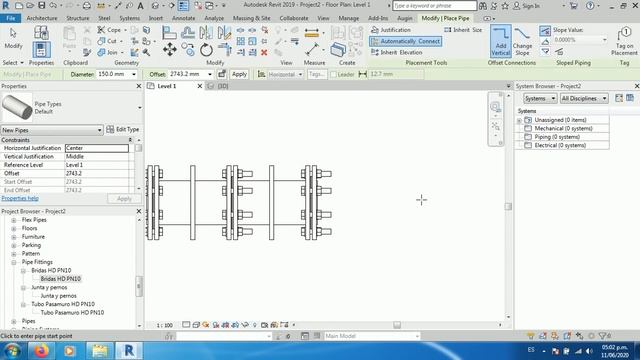Open All Disciplines dropdown
The image size is (640, 360).
[x=584, y=98]
